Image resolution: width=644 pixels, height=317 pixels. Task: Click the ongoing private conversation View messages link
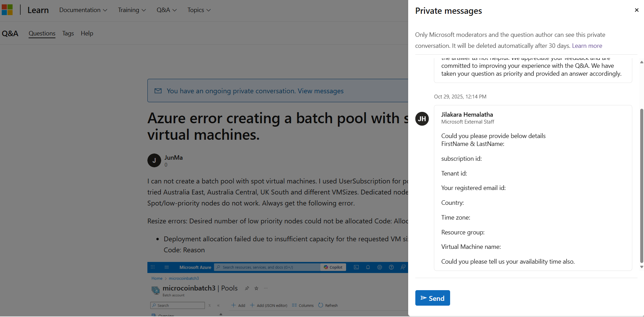(255, 91)
